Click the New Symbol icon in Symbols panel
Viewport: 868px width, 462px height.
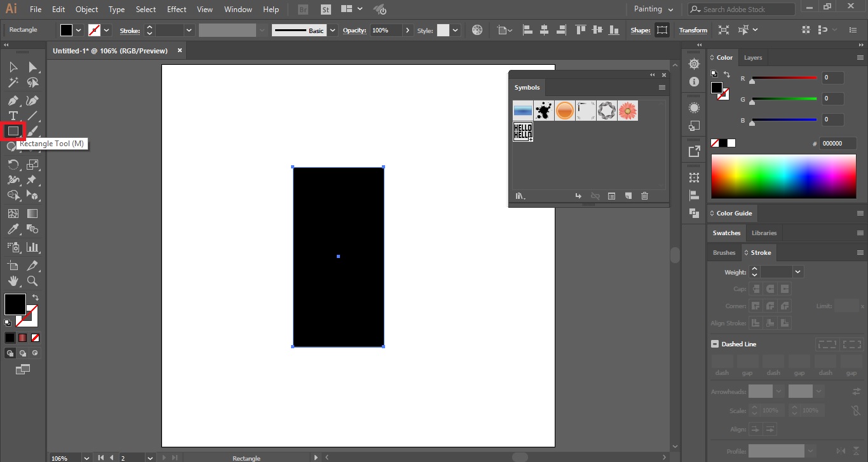tap(628, 196)
